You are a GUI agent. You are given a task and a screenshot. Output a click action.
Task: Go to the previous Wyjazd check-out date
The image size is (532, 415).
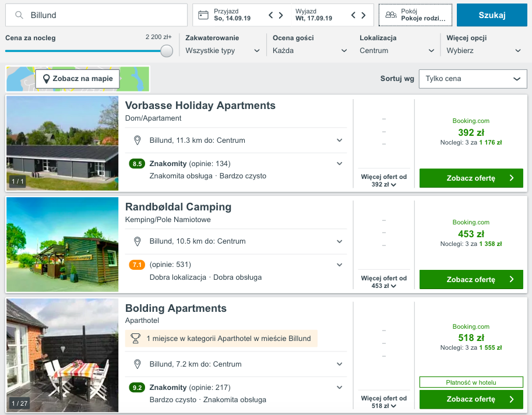coord(353,15)
